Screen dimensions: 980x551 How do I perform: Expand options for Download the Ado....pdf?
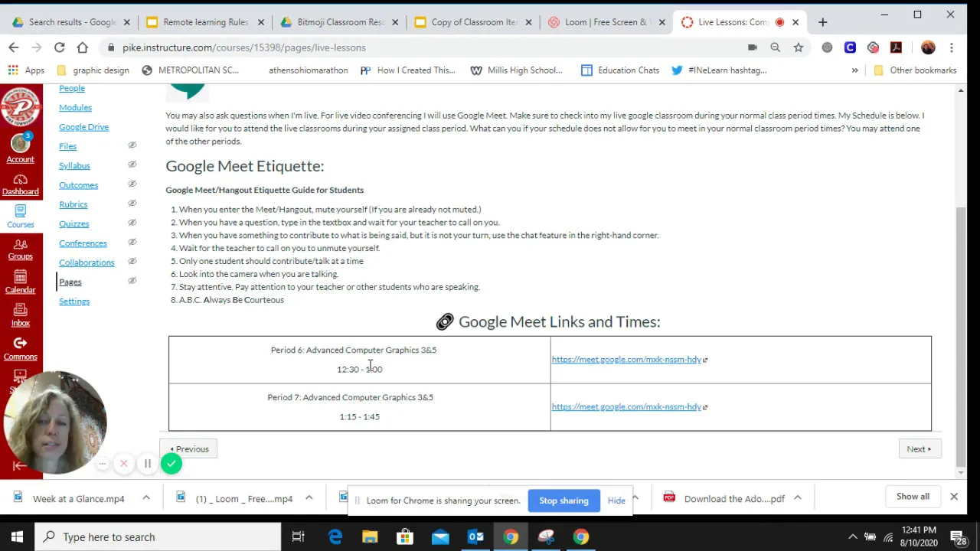pyautogui.click(x=797, y=498)
